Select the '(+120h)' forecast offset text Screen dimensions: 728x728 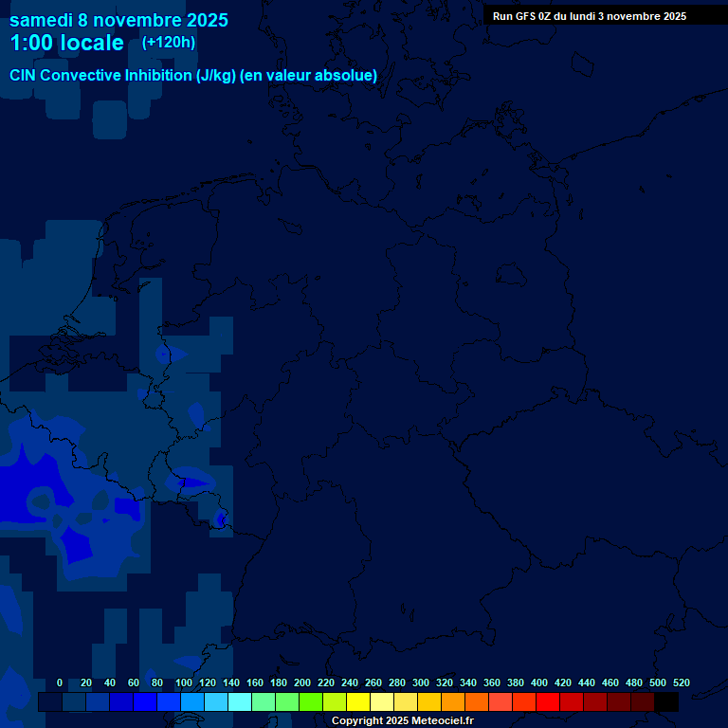pyautogui.click(x=169, y=43)
